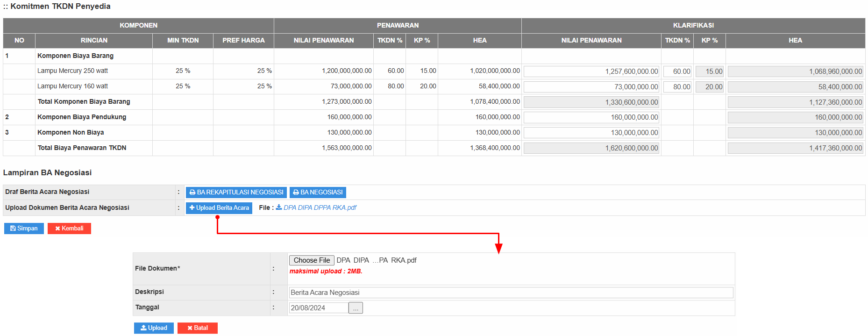Click the Upload Berita Acara plus button
Viewport: 868px width, 336px height.
point(219,208)
